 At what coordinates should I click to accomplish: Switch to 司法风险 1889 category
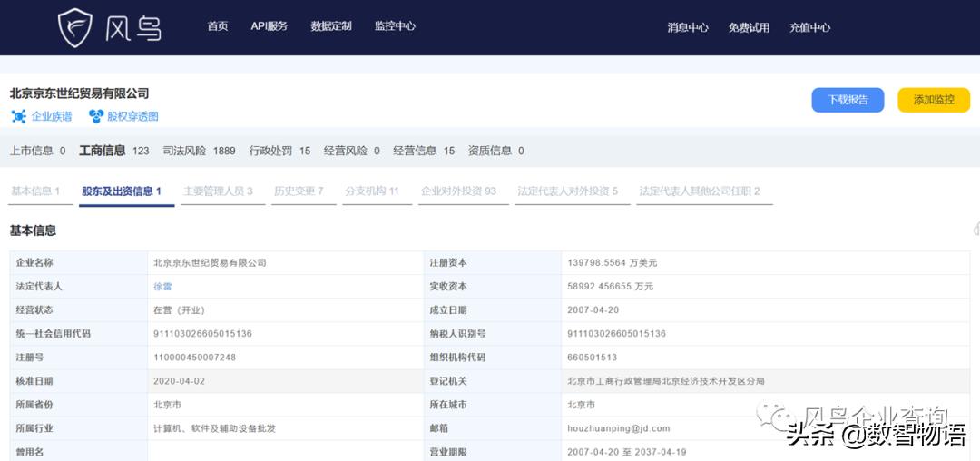point(199,151)
